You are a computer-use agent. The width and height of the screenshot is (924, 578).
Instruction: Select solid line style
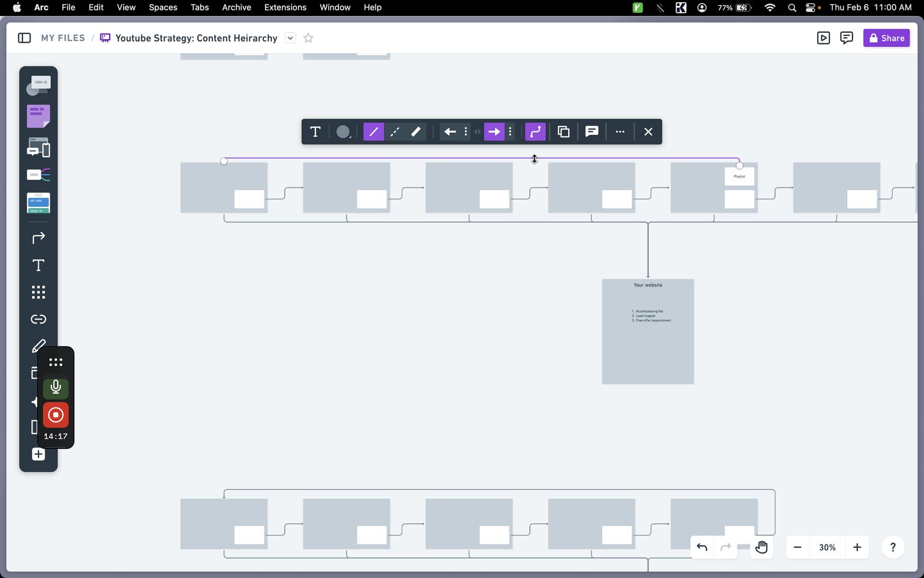coord(374,132)
